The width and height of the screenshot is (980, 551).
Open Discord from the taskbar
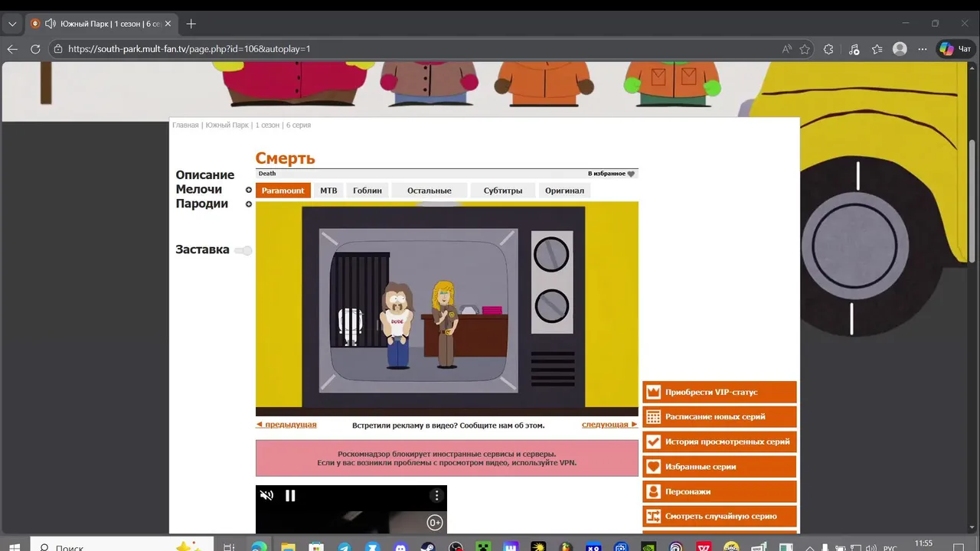399,546
